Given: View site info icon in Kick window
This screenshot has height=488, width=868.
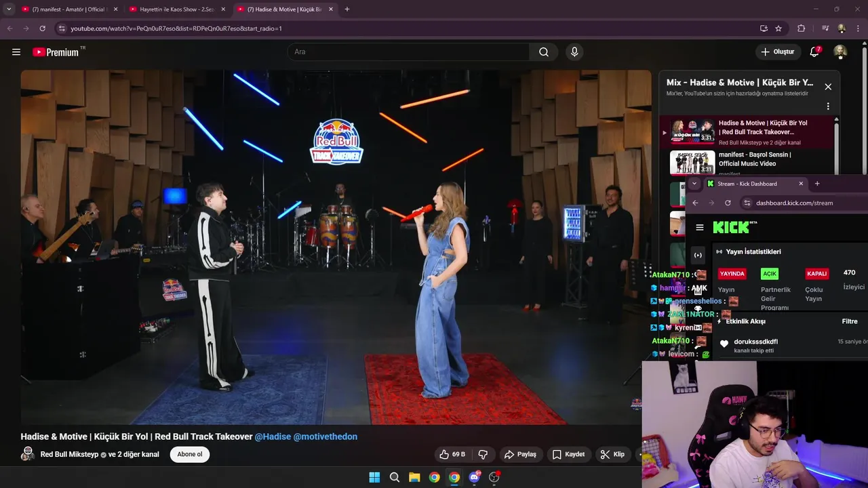Looking at the screenshot, I should pyautogui.click(x=747, y=203).
